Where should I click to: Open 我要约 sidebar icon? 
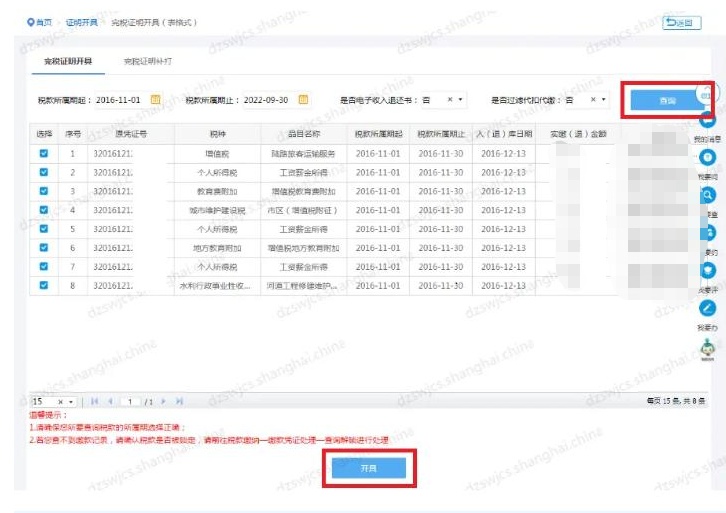point(709,233)
